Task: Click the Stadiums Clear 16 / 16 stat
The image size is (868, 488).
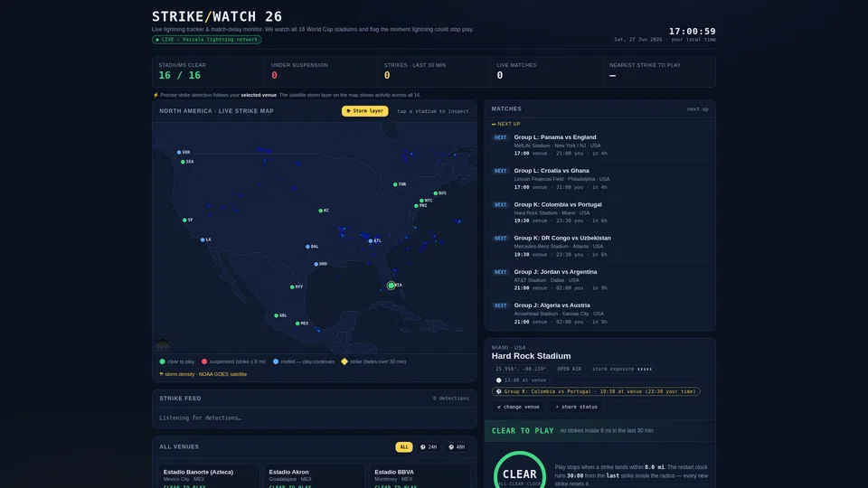Action: (x=208, y=71)
